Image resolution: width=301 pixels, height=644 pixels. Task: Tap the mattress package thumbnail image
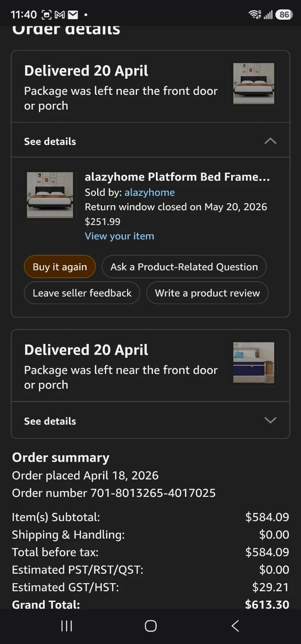pyautogui.click(x=254, y=363)
